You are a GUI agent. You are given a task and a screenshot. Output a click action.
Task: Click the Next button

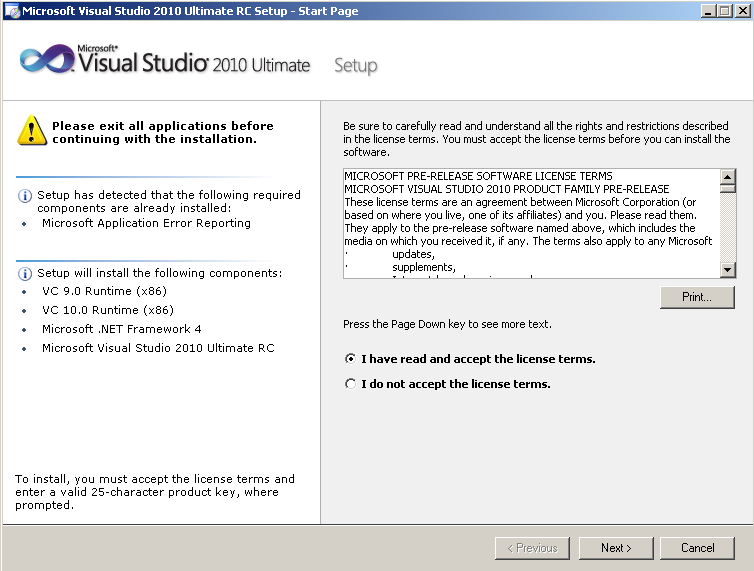[616, 548]
